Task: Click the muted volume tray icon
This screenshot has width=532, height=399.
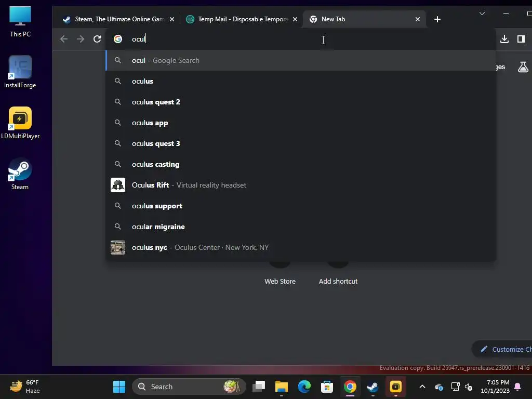Action: [469, 387]
